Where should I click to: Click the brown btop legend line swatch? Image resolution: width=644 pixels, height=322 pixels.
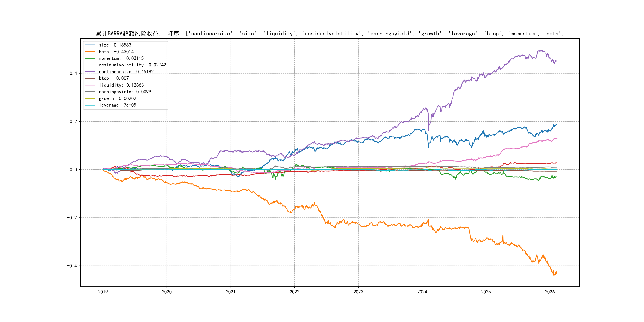tap(90, 78)
